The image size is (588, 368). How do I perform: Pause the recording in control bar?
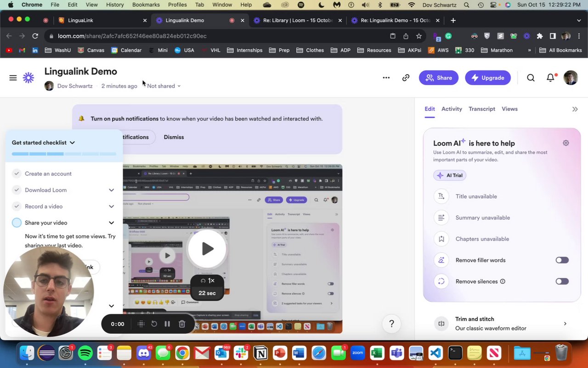click(x=167, y=324)
